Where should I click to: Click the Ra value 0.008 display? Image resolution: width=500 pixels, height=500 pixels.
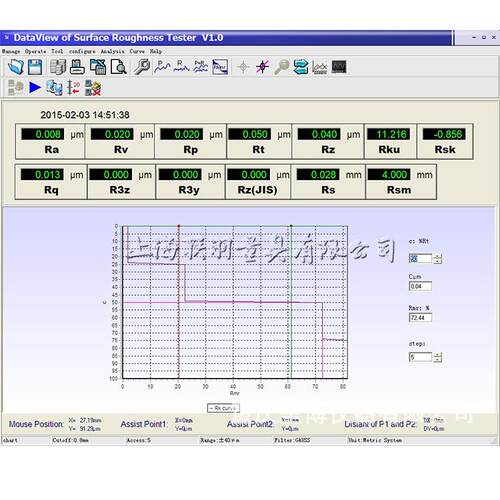click(42, 134)
